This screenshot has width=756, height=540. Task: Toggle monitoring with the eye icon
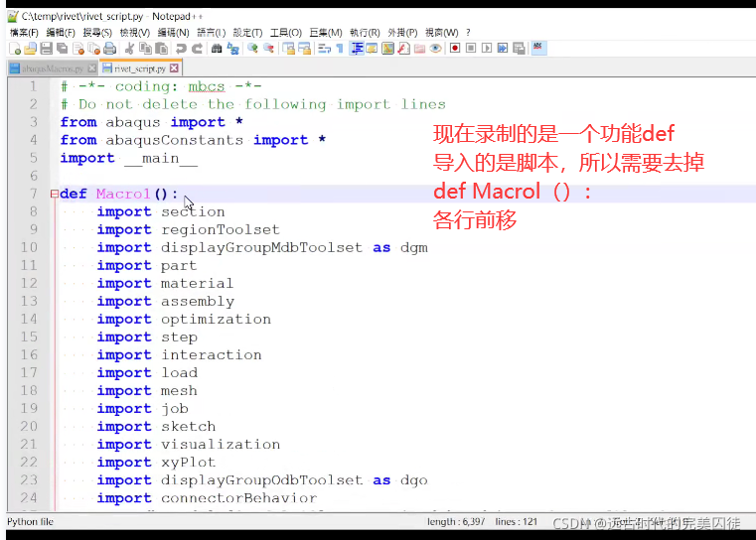pyautogui.click(x=435, y=49)
